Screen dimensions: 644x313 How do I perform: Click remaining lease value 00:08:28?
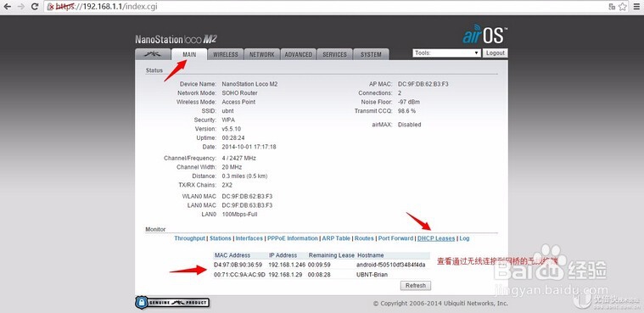[x=319, y=274]
